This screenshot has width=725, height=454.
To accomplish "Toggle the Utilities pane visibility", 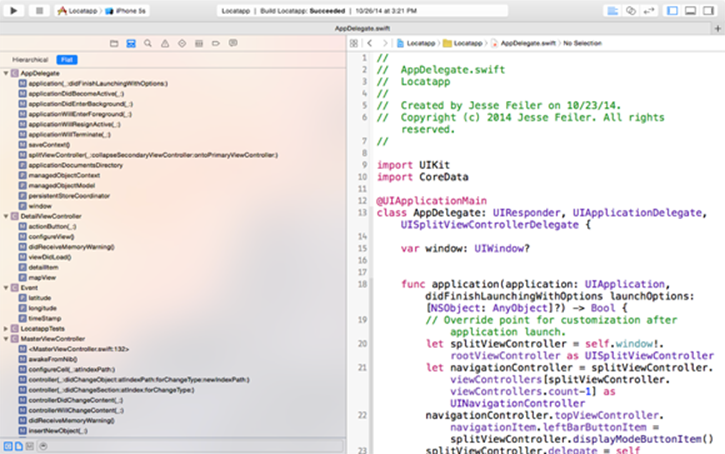I will click(708, 11).
